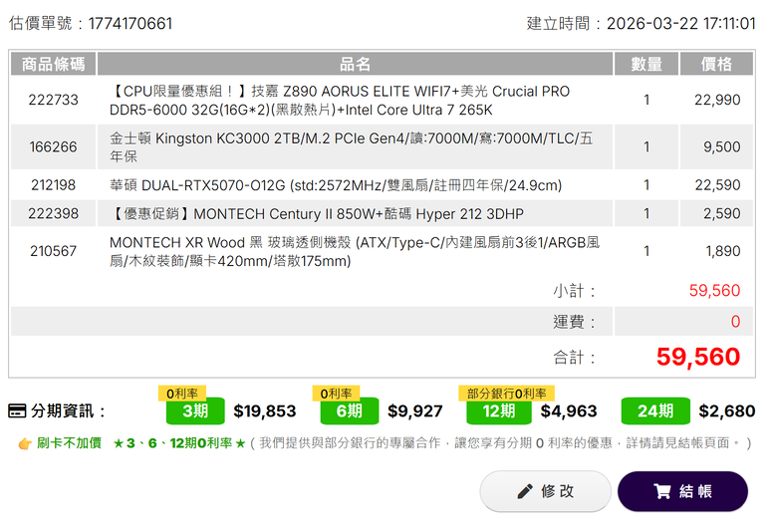This screenshot has height=532, width=777.
Task: Click the 刷卡不加價 green text
Action: pos(69,443)
